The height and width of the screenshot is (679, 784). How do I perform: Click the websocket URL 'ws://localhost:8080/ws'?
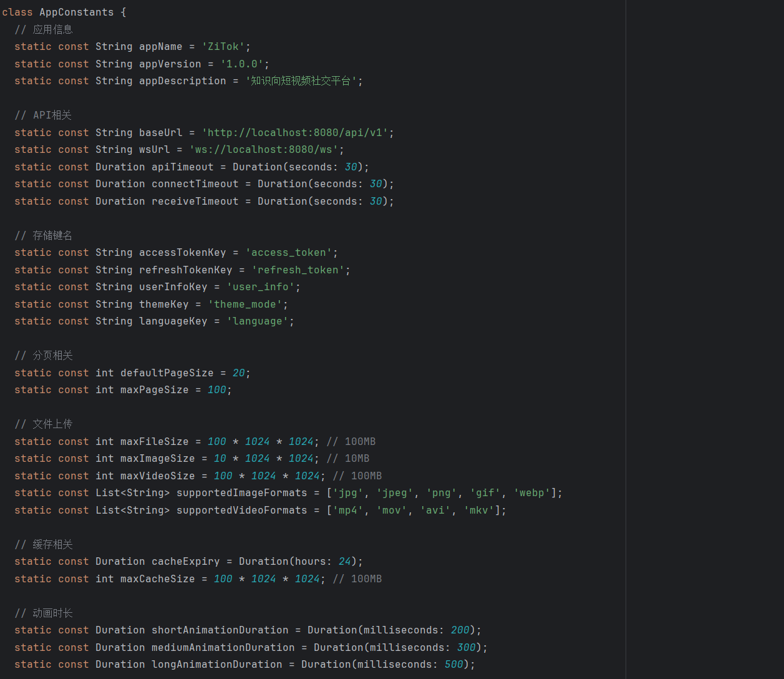(264, 150)
